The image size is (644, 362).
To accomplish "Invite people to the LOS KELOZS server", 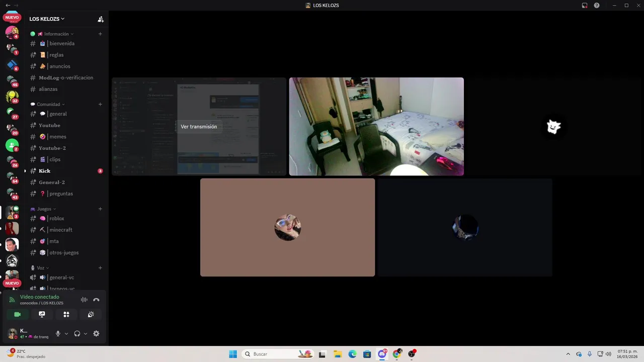I will pos(101,19).
